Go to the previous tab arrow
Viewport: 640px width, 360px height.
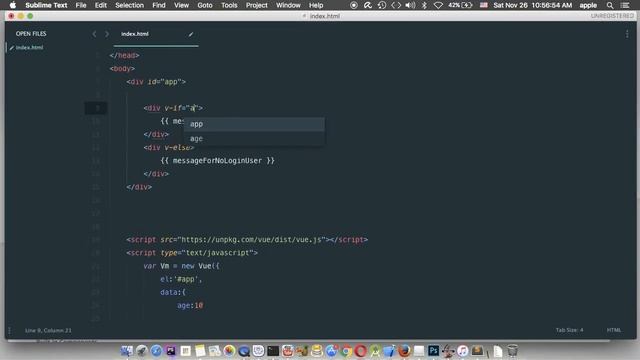(x=94, y=34)
